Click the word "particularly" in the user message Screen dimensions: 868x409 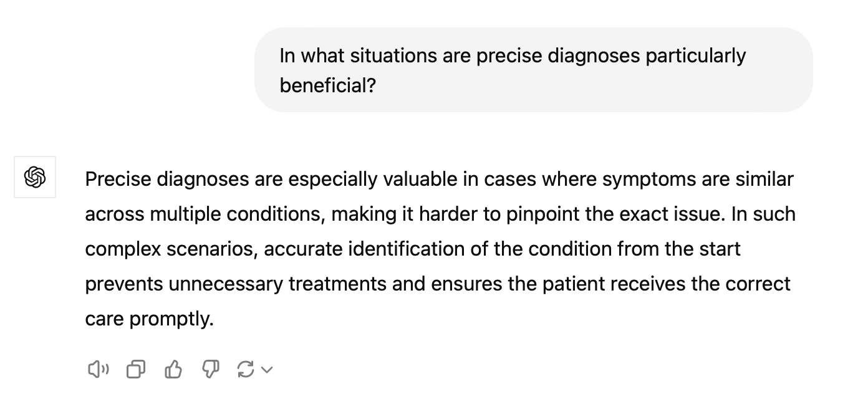pos(695,55)
